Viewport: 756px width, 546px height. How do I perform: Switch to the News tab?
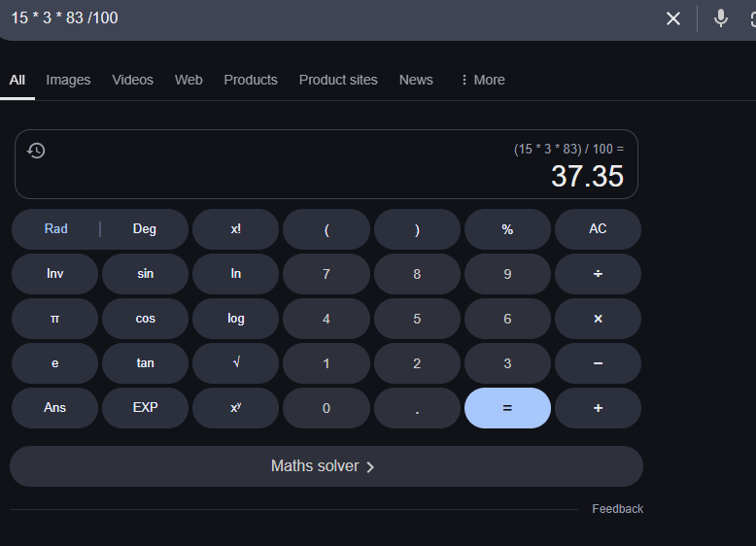(x=416, y=80)
